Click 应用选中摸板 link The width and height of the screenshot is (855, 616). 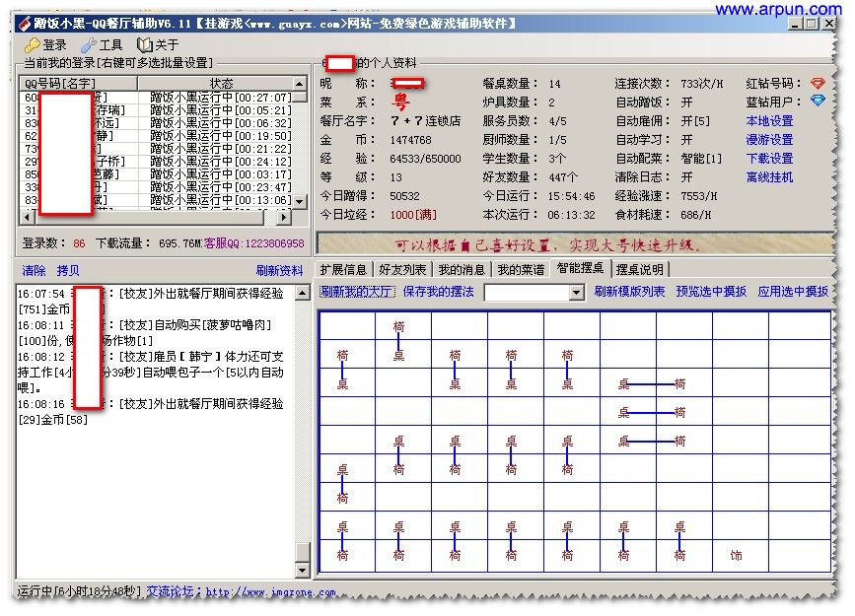[x=793, y=292]
